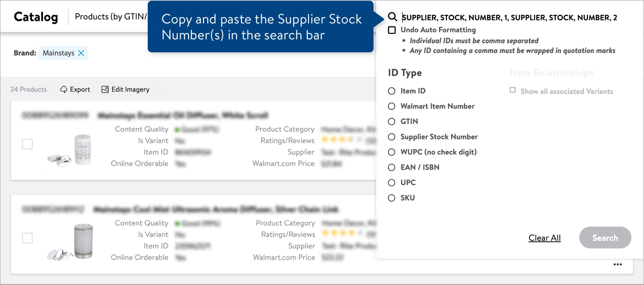Check Show all associated Variants
The width and height of the screenshot is (644, 285).
click(x=513, y=89)
